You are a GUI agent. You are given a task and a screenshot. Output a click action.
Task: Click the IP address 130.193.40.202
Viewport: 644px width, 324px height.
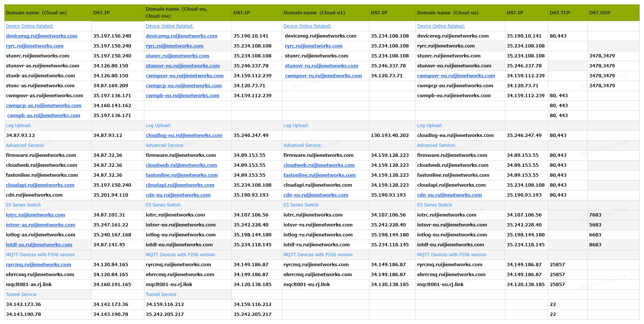point(390,135)
